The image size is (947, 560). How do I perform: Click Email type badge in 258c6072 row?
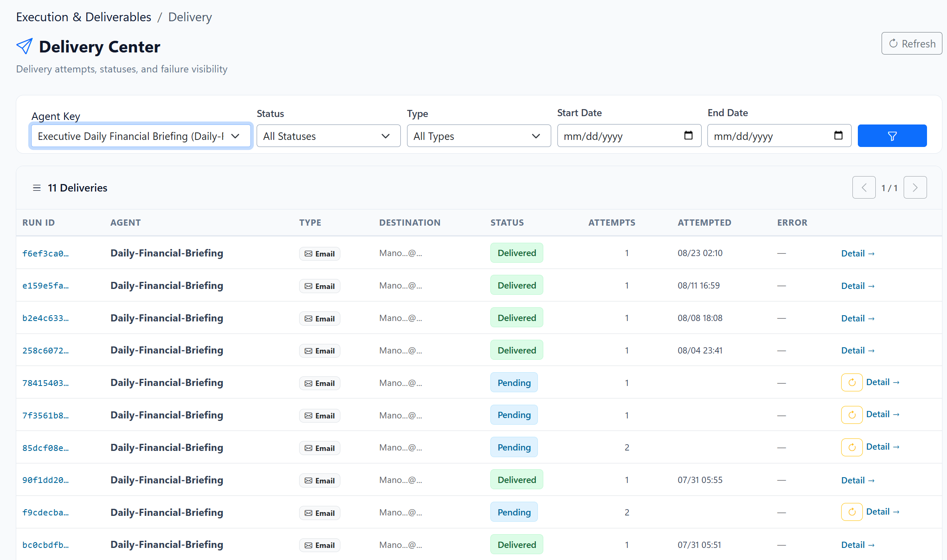(x=320, y=351)
